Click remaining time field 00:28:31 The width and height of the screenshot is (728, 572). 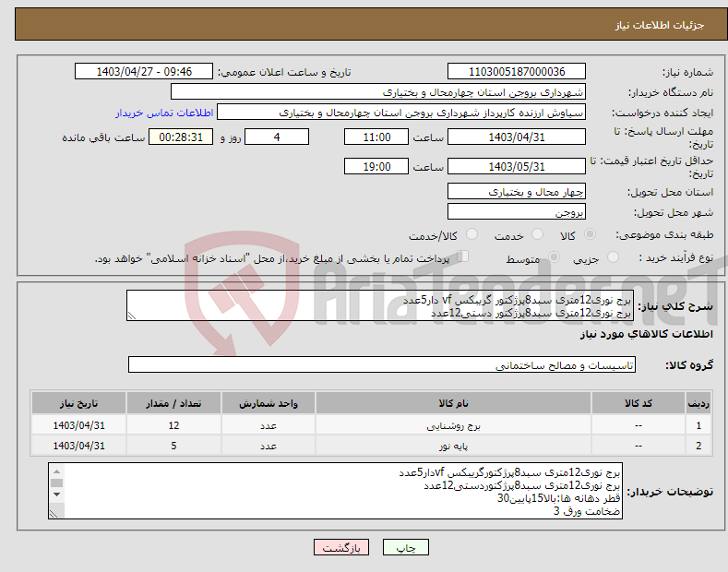pos(181,137)
